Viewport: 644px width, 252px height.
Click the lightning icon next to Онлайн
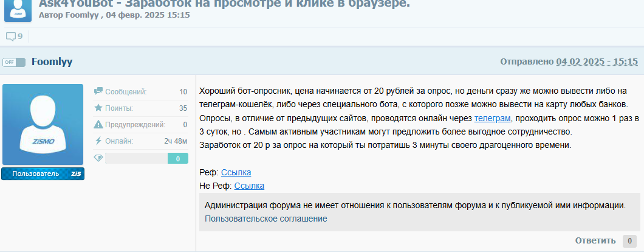(x=98, y=141)
